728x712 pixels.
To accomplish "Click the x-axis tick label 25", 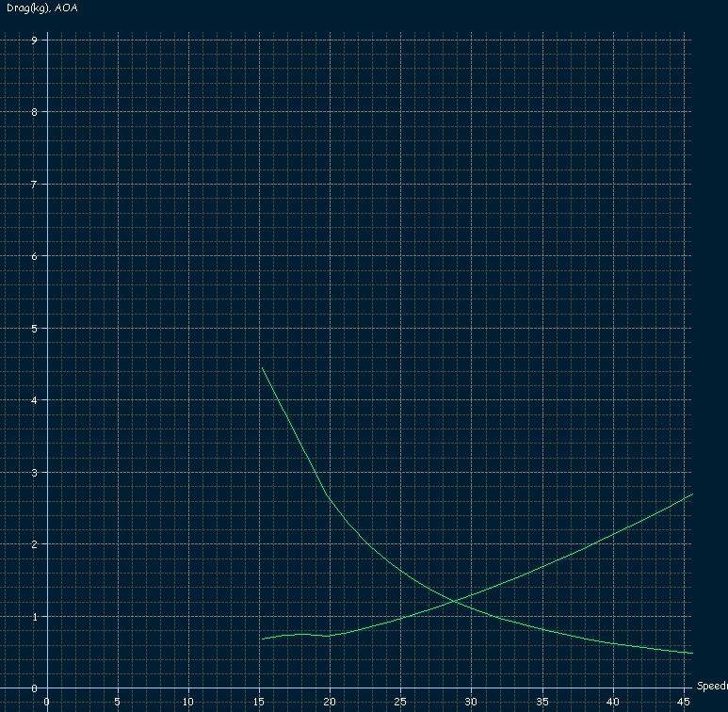I will coord(400,702).
